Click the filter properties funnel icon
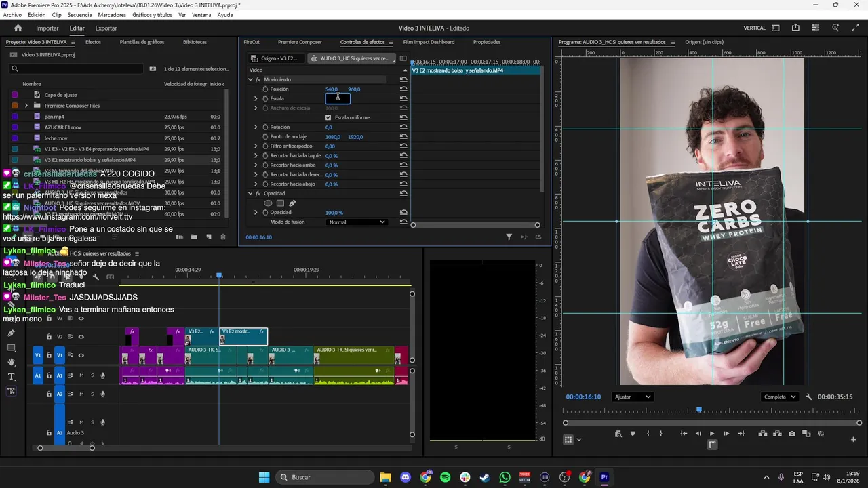The width and height of the screenshot is (868, 488). (x=509, y=237)
